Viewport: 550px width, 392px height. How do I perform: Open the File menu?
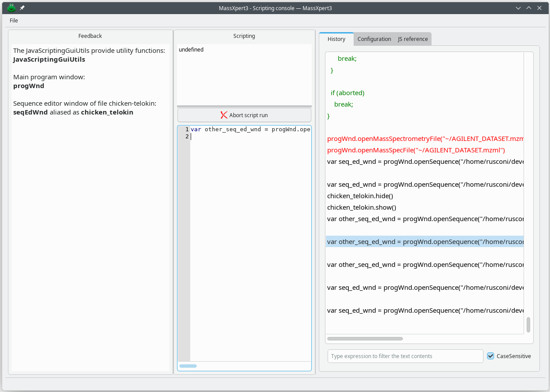click(14, 20)
